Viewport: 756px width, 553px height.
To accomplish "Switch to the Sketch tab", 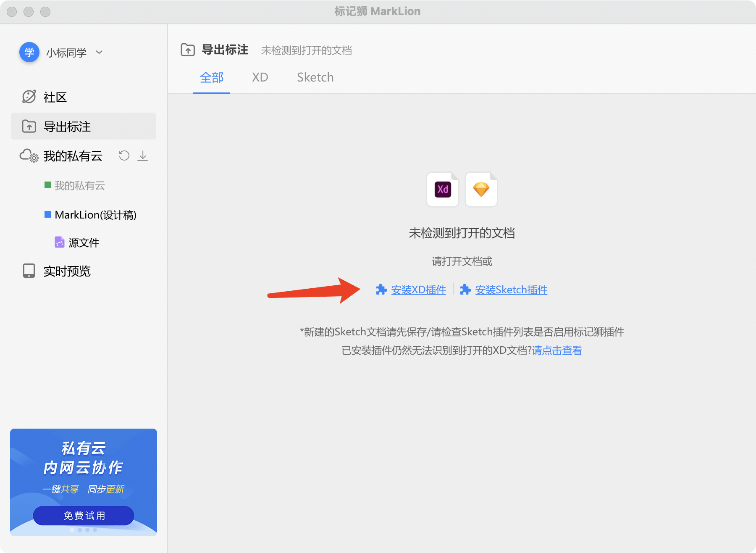I will click(315, 78).
